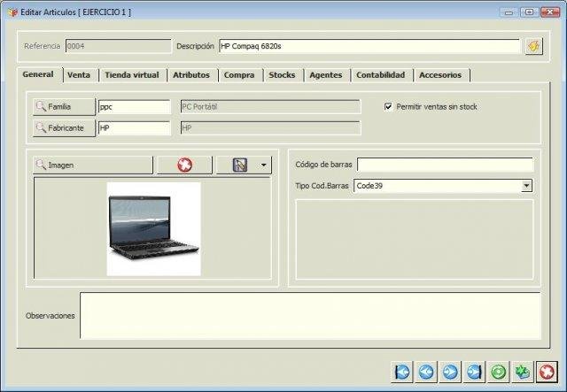The width and height of the screenshot is (567, 392).
Task: Click the Observaciones text area
Action: [310, 316]
